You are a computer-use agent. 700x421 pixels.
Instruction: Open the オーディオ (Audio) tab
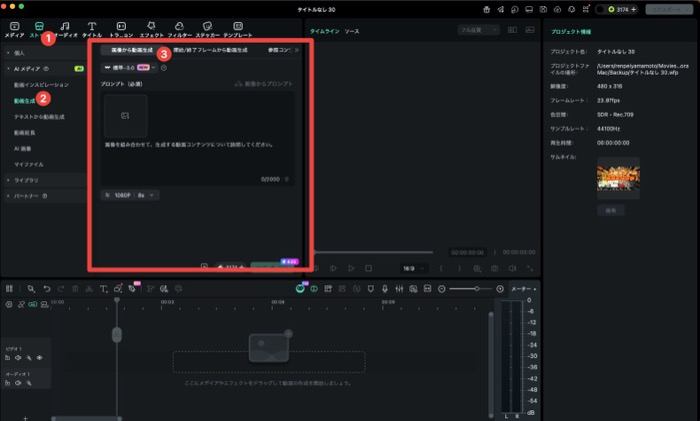pyautogui.click(x=65, y=29)
